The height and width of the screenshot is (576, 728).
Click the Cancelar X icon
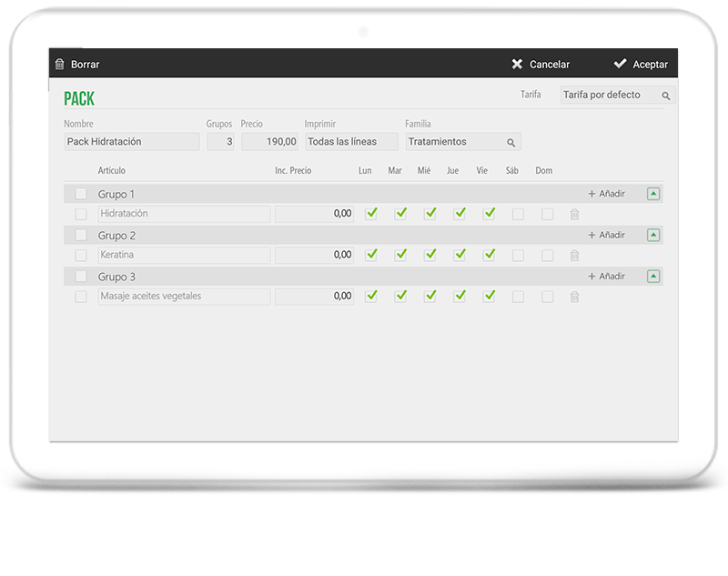(x=517, y=65)
